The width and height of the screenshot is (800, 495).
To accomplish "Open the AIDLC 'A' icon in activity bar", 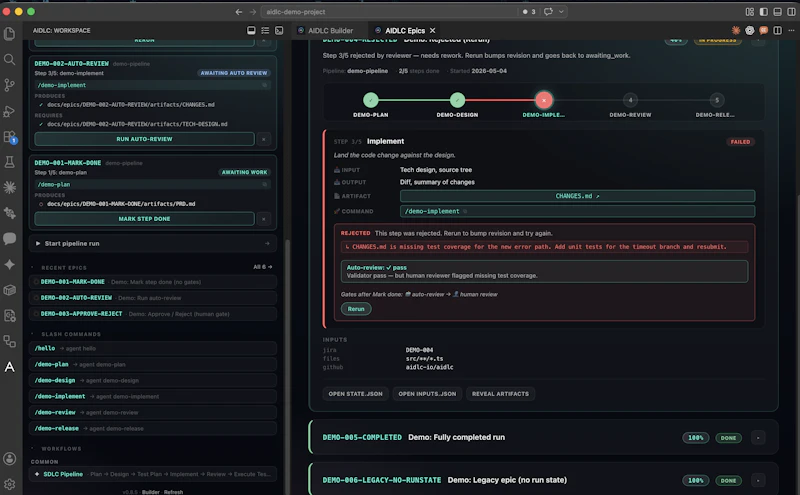I will (10, 367).
